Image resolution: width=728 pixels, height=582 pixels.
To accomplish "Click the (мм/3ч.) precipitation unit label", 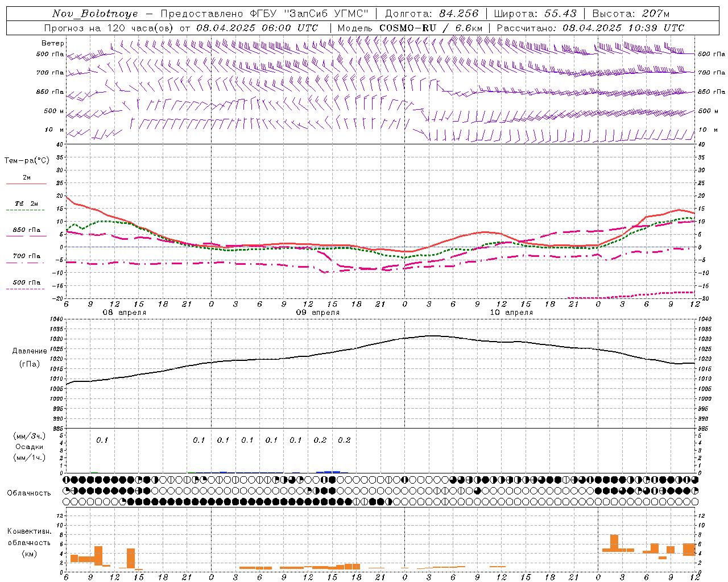I will click(30, 436).
